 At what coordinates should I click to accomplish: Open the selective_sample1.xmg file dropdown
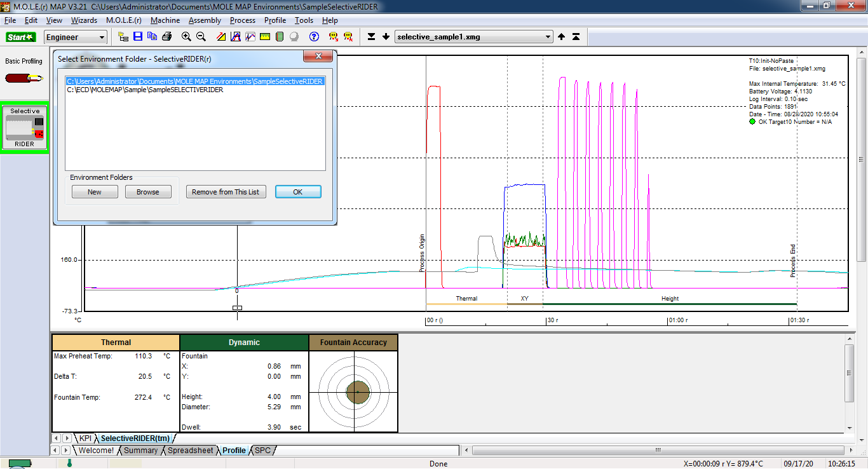[474, 37]
